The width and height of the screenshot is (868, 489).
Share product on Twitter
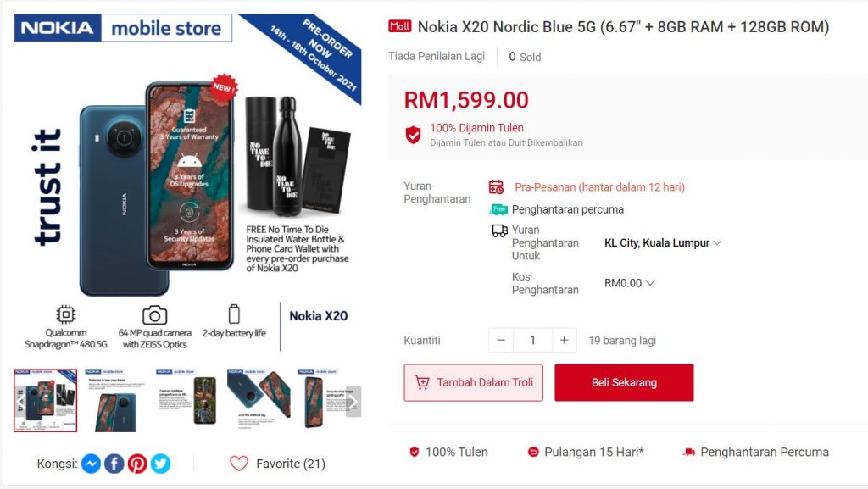pos(160,464)
